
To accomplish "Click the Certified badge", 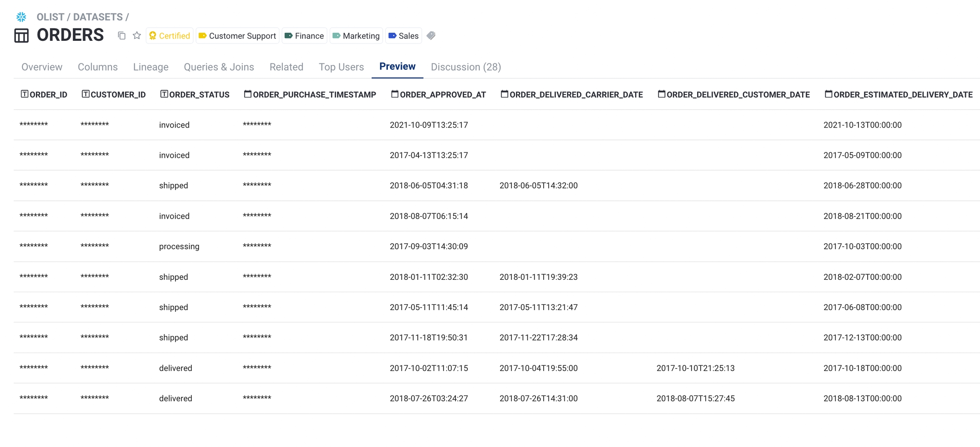I will (169, 36).
